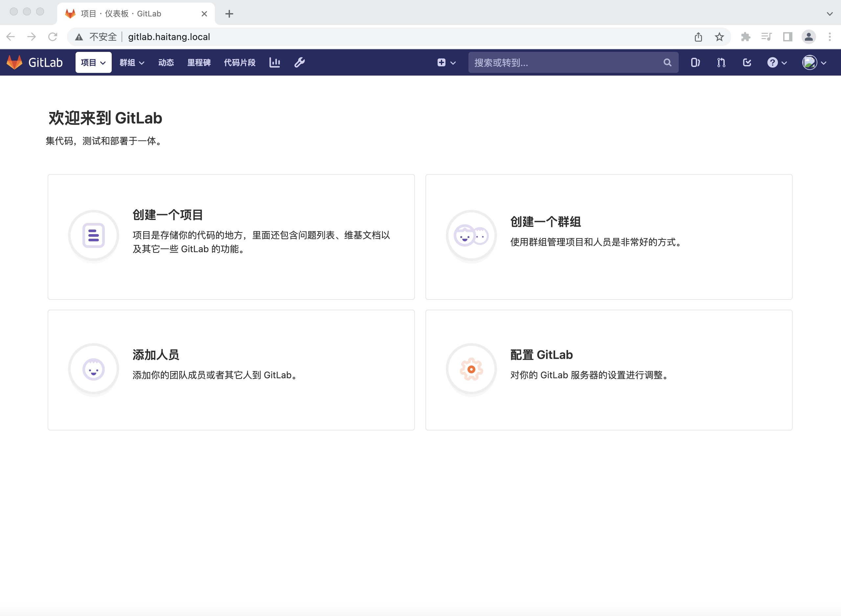Open 里程碑 in the navbar

(x=199, y=62)
